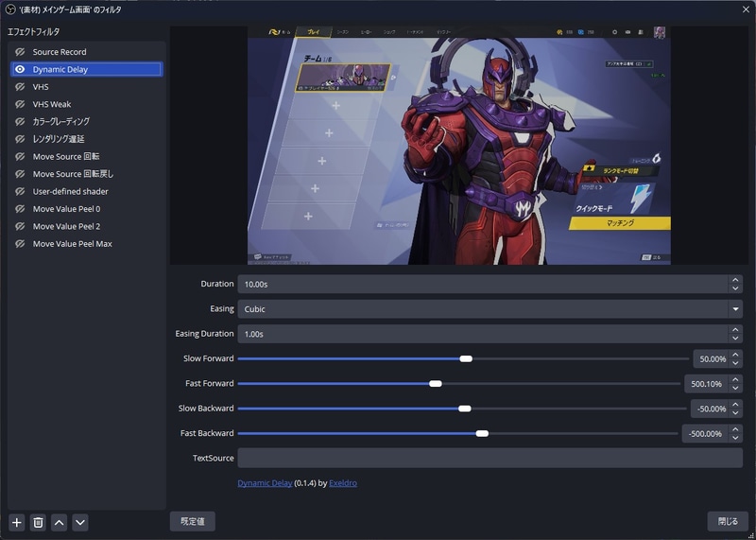The width and height of the screenshot is (756, 540).
Task: Click the Fast Backward slider handle
Action: [x=482, y=433]
